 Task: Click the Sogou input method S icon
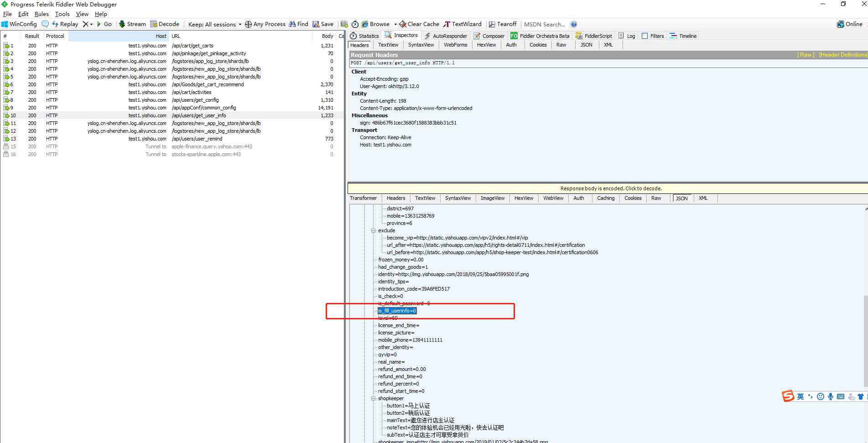tap(788, 396)
